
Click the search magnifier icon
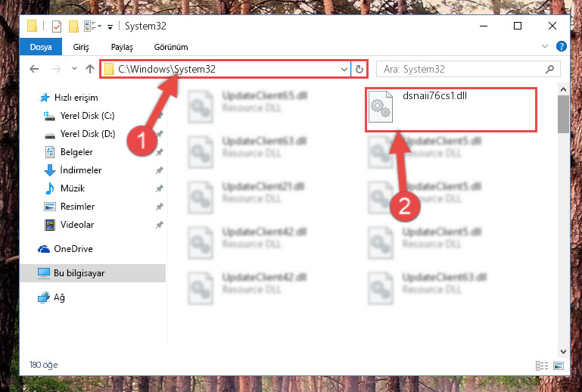549,69
